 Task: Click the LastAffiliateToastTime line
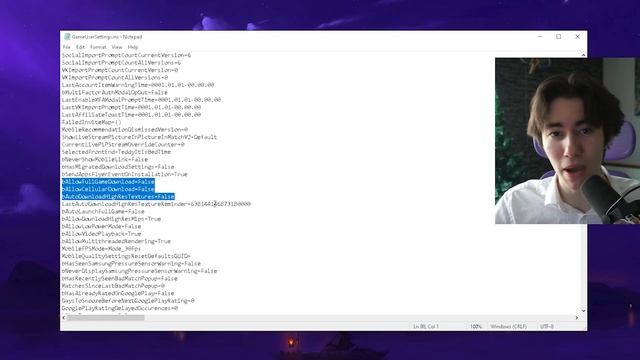click(131, 115)
